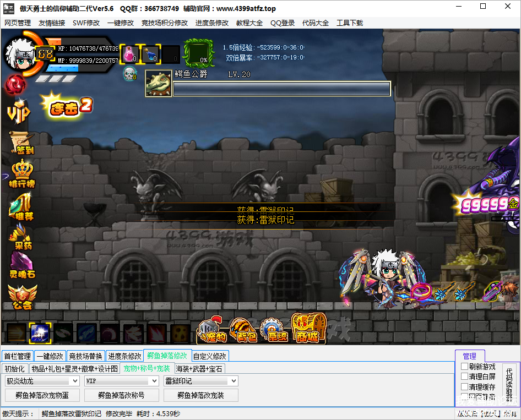The image size is (521, 420).
Task: Select the 管理 panel tab
Action: [x=470, y=356]
